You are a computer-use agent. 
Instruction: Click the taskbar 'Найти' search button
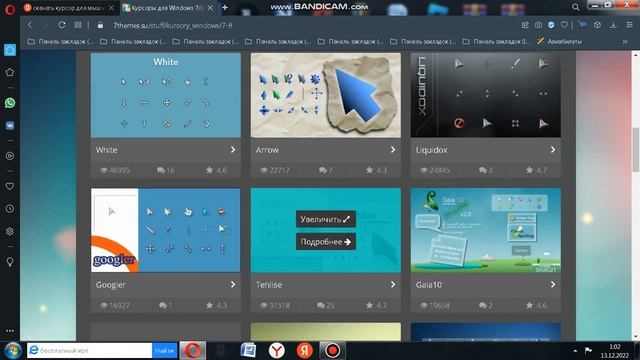(x=164, y=351)
